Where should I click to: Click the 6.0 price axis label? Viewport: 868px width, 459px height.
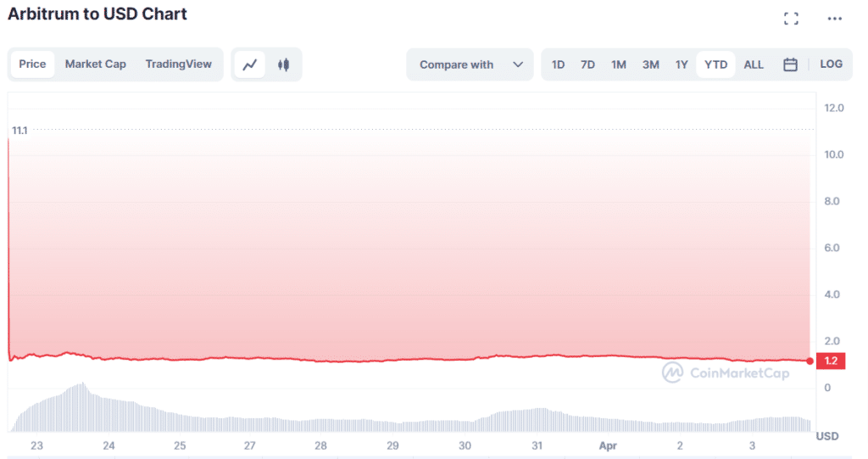[832, 248]
